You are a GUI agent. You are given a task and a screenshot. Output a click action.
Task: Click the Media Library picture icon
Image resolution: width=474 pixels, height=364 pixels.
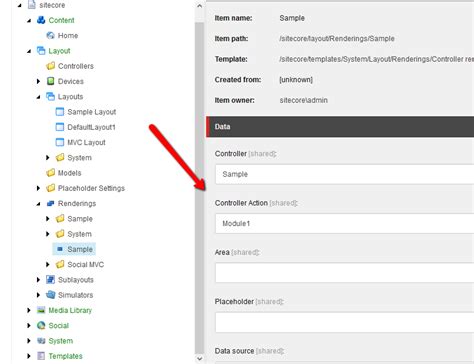click(x=41, y=310)
